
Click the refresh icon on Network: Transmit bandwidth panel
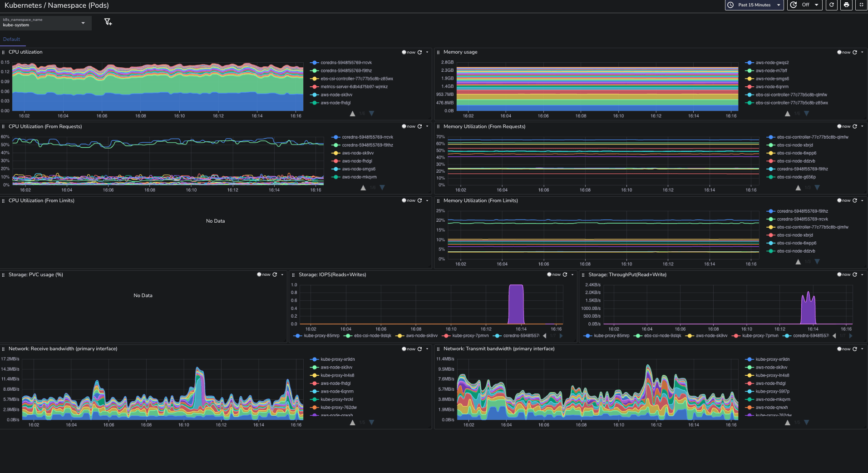[x=854, y=349]
